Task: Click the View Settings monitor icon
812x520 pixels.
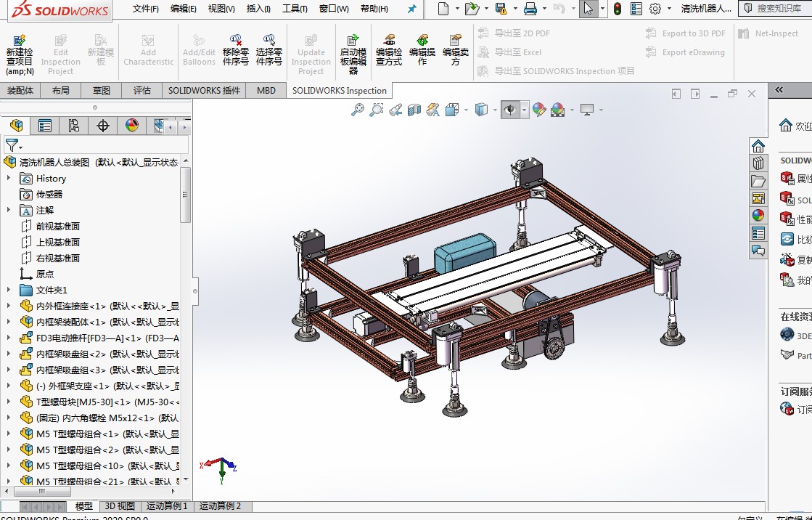Action: (x=587, y=110)
